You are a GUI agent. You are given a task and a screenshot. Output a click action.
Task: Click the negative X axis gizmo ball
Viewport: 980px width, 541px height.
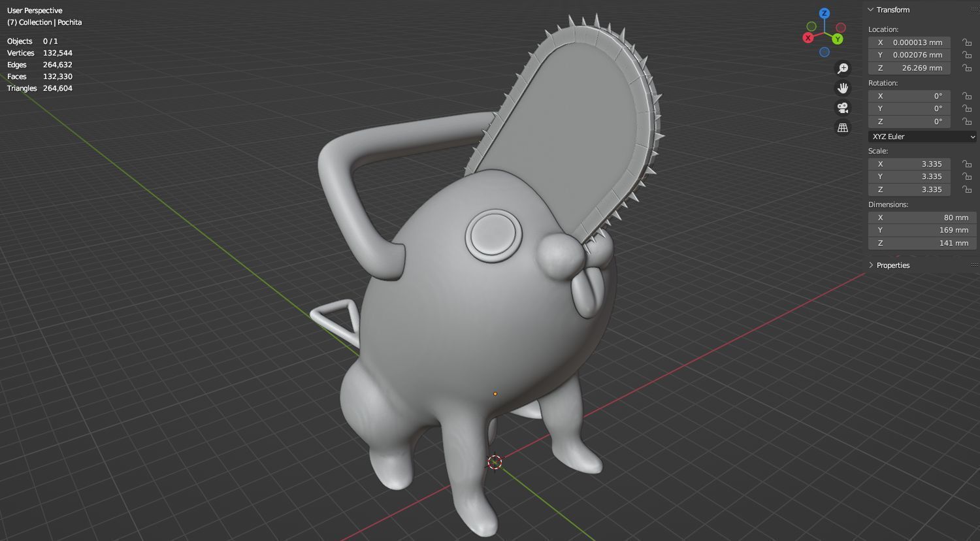coord(841,27)
